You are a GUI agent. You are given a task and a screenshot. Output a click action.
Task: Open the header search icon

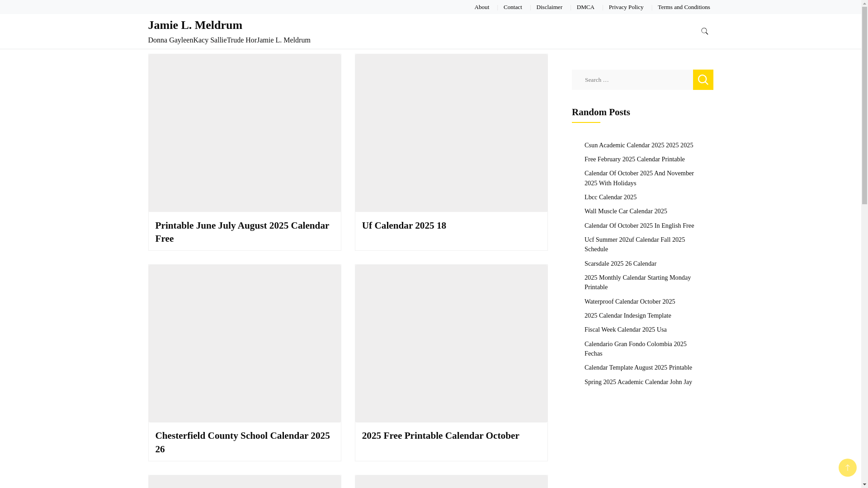(x=704, y=31)
